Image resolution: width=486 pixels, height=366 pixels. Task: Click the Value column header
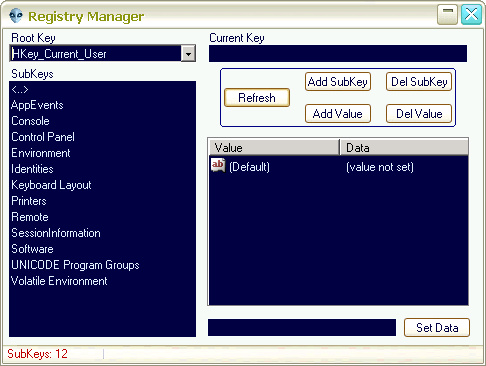(274, 147)
